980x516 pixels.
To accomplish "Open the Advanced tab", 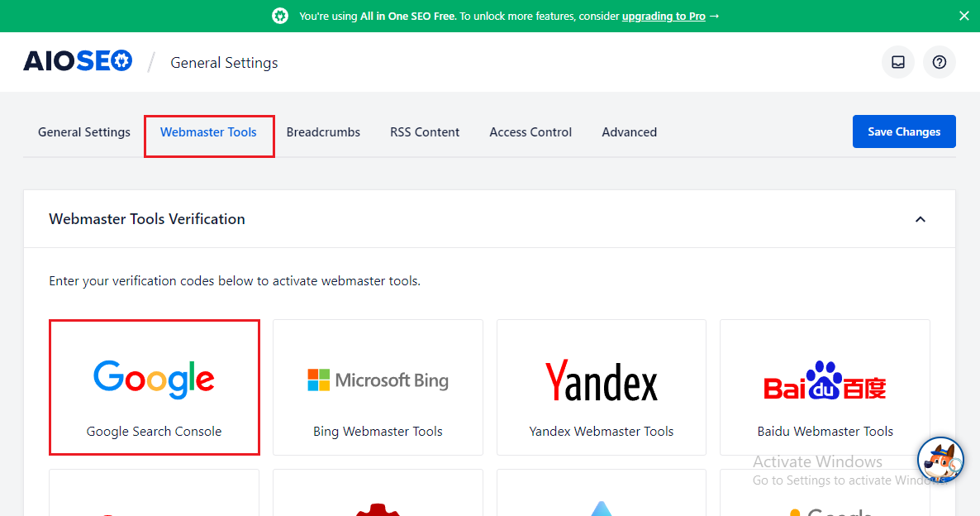I will pyautogui.click(x=629, y=132).
